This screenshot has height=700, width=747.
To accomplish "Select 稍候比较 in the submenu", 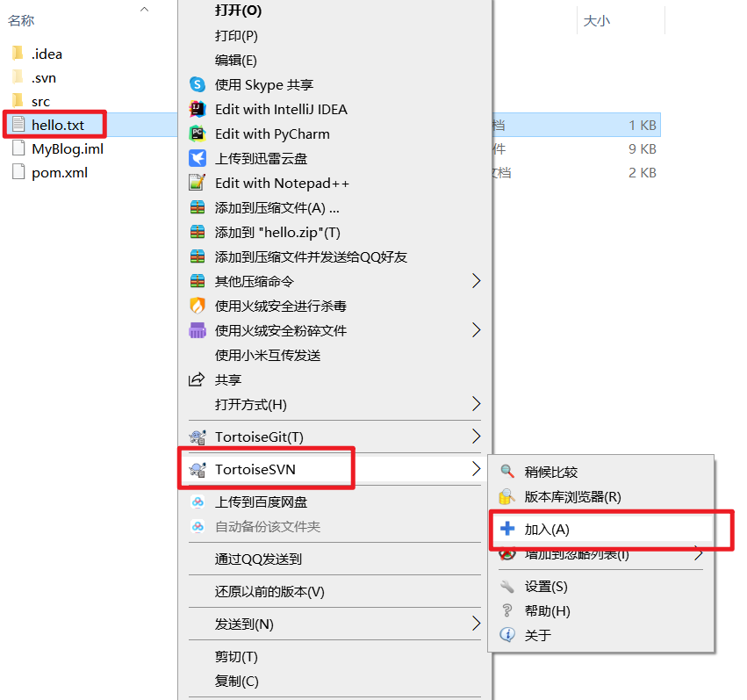I will 601,472.
